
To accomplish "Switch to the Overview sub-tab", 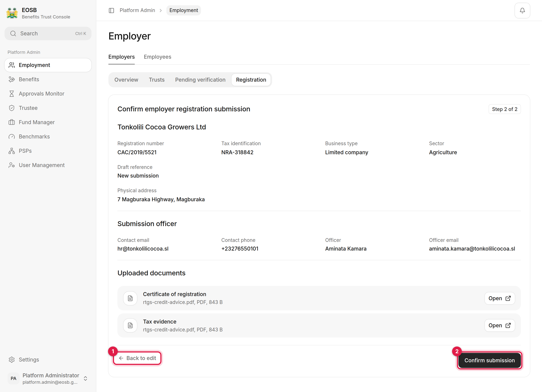I will (x=126, y=80).
